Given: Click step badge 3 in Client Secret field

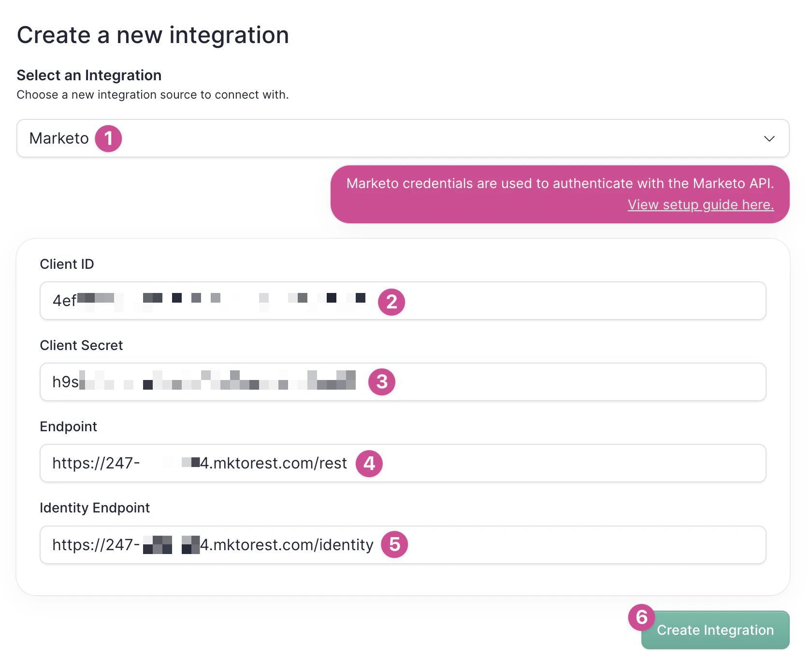Looking at the screenshot, I should (x=381, y=382).
